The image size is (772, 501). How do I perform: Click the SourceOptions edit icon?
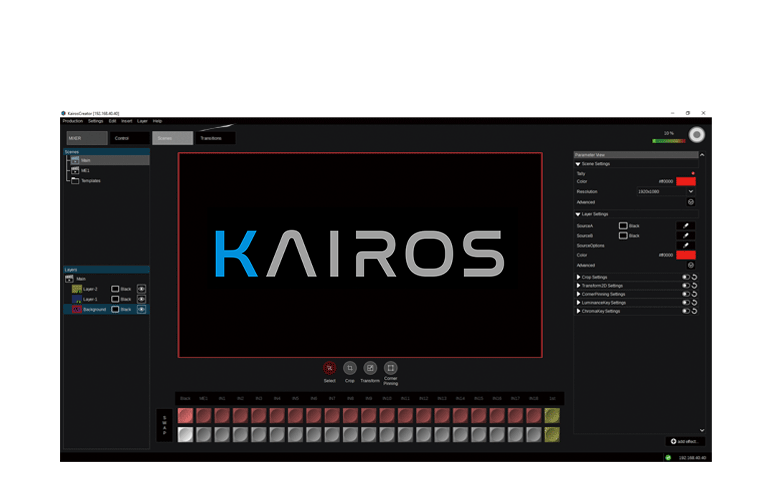point(686,245)
